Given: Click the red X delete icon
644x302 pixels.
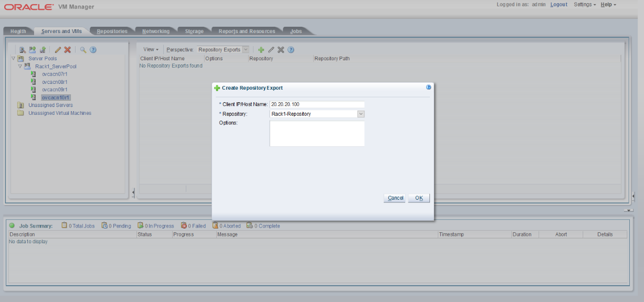Looking at the screenshot, I should point(68,49).
